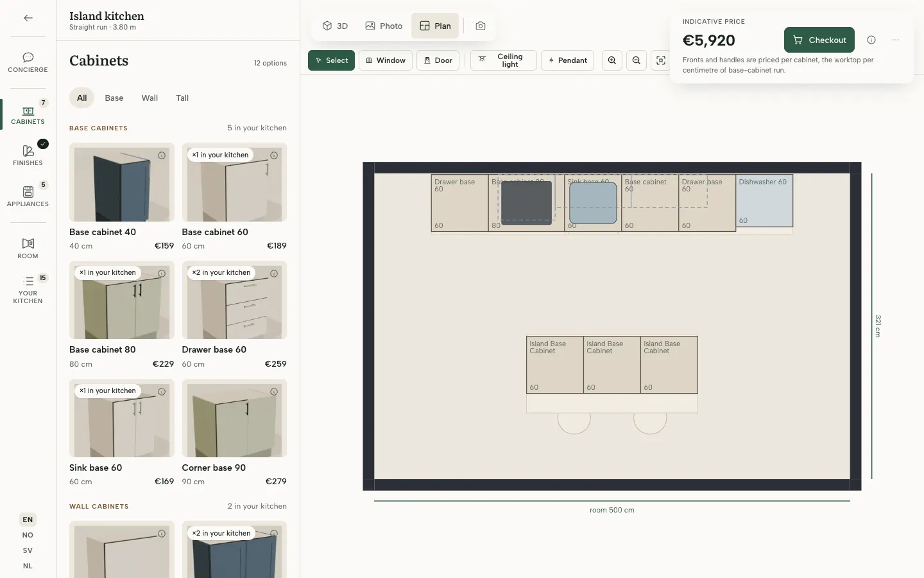Viewport: 924px width, 578px height.
Task: Click the back arrow icon
Action: tap(28, 18)
